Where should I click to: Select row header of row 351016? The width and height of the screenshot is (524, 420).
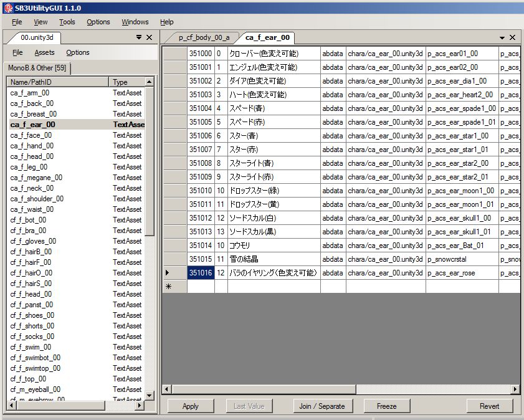pyautogui.click(x=174, y=273)
